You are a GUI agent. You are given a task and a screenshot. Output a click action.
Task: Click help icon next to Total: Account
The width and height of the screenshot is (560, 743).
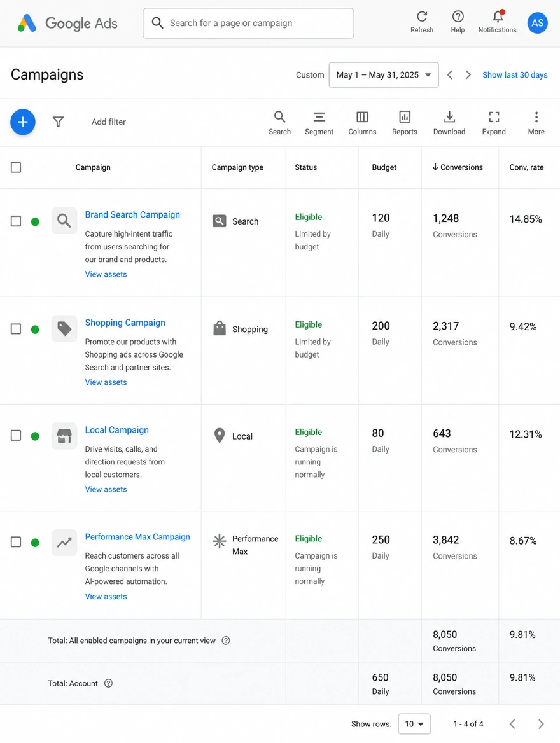point(108,683)
